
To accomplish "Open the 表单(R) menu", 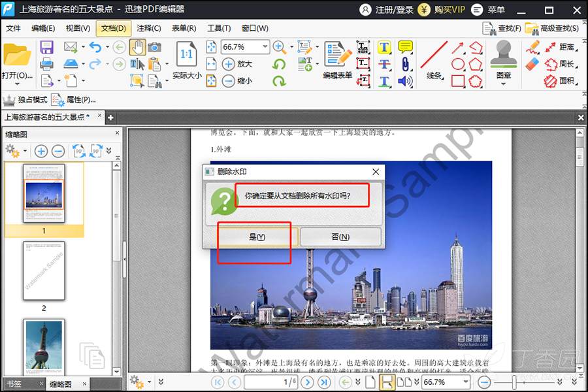I will click(184, 29).
